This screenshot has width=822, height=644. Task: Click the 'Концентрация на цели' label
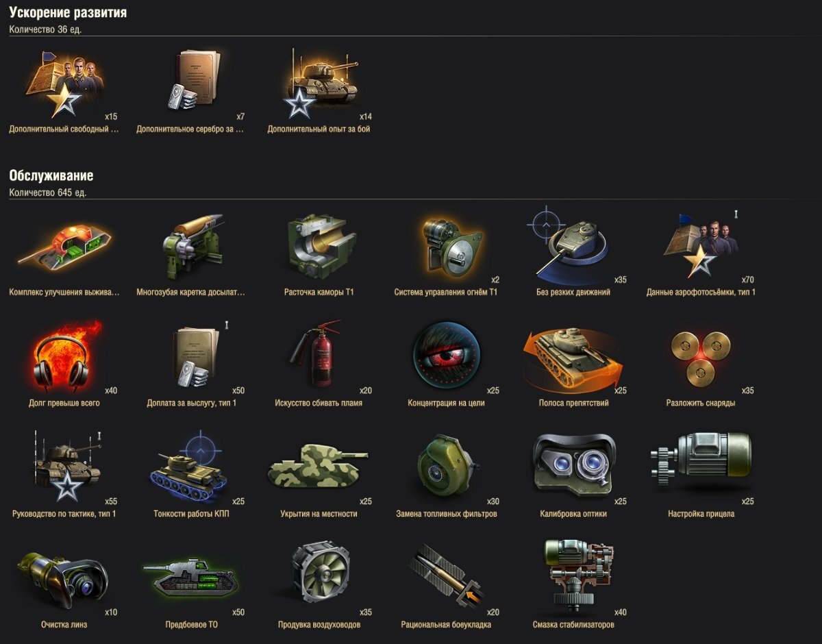446,403
